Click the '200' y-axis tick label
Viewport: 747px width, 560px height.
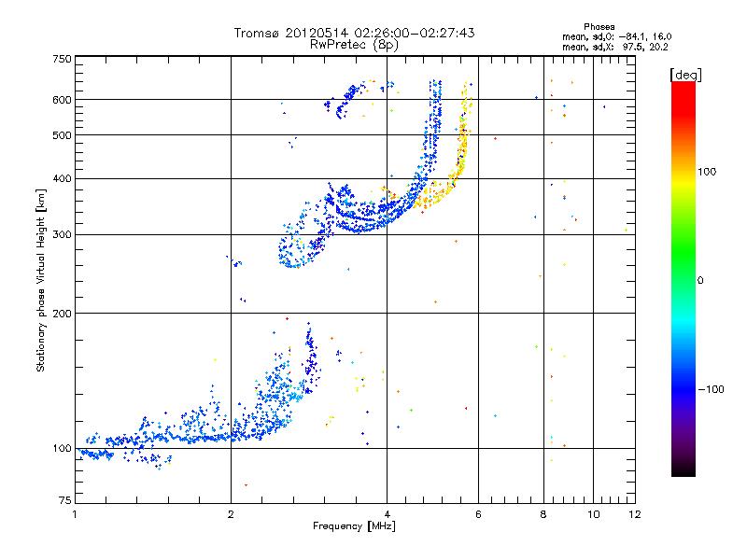62,314
